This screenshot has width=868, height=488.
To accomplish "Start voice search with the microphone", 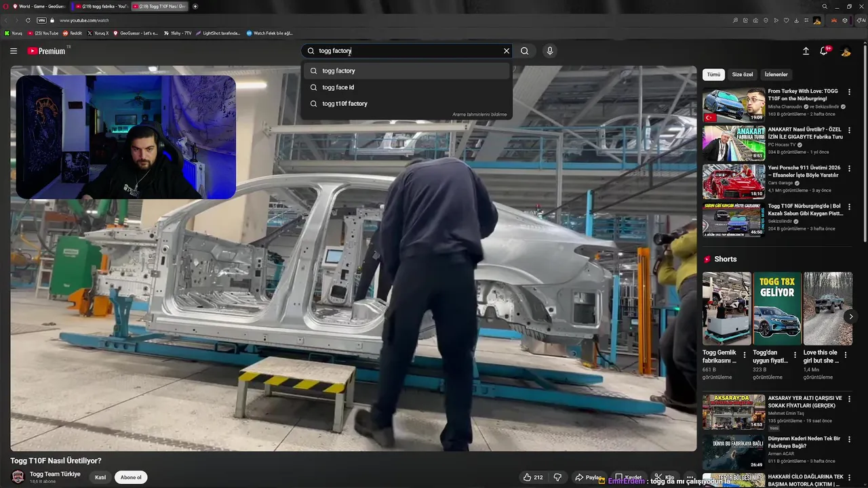I will (x=550, y=51).
